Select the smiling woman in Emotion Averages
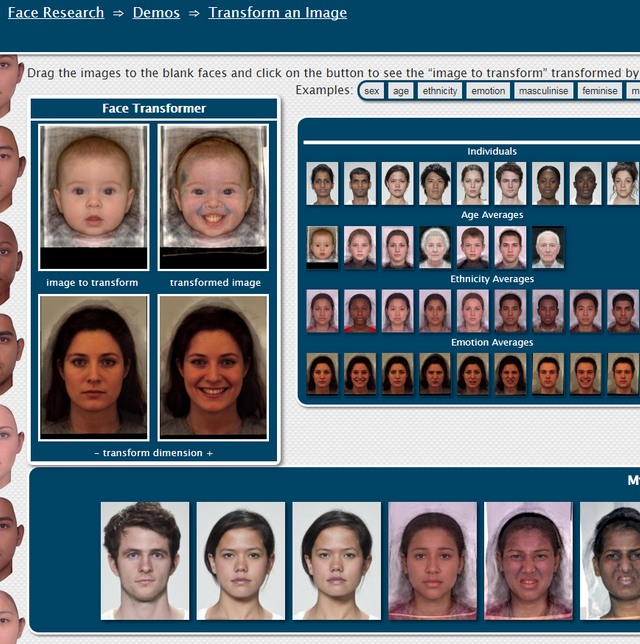 (x=360, y=374)
